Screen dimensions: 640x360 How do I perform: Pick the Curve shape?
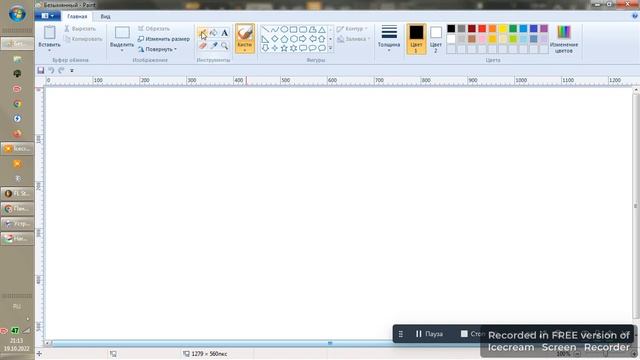tap(275, 29)
